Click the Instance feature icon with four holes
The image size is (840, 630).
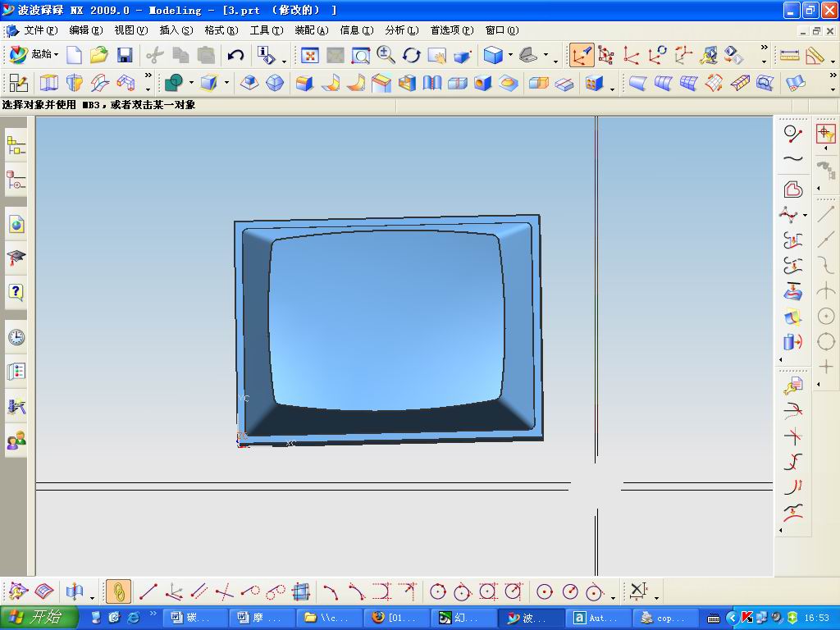click(594, 83)
